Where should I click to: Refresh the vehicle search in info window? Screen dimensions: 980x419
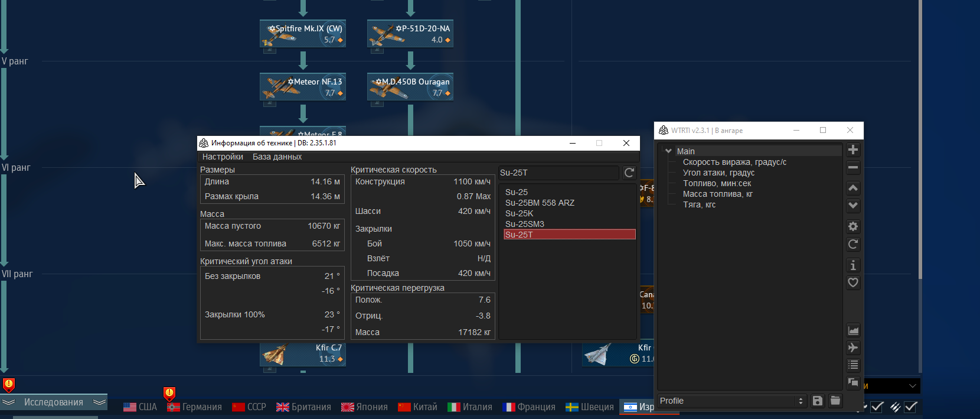tap(629, 173)
